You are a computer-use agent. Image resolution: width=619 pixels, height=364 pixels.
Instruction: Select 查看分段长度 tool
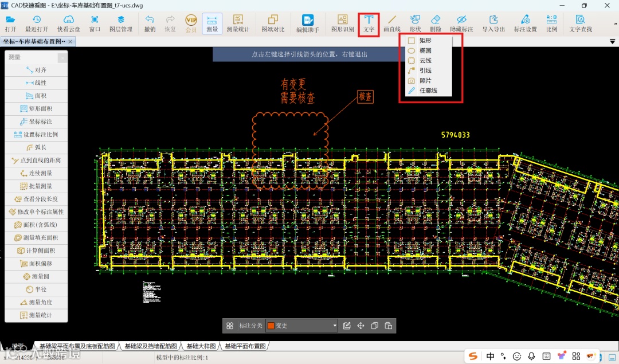coord(36,199)
